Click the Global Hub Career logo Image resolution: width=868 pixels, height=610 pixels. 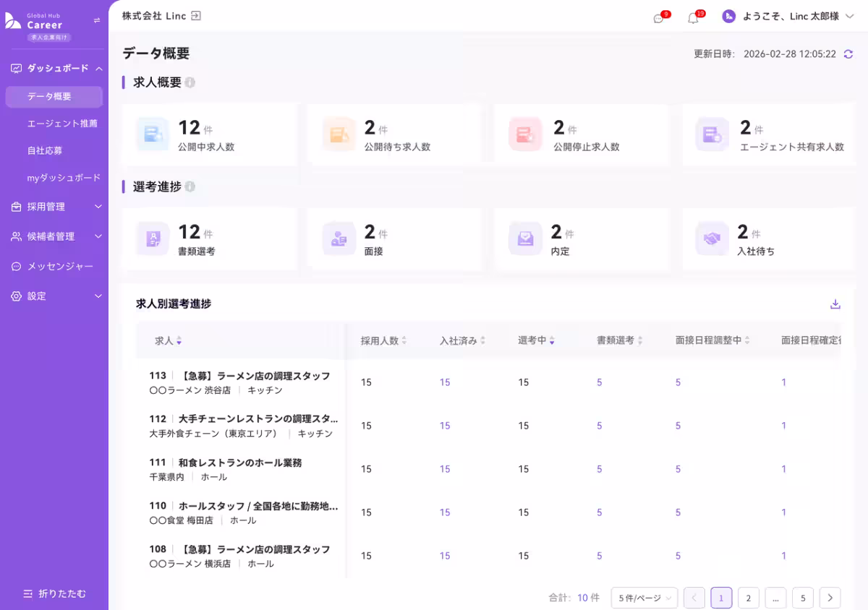[34, 22]
